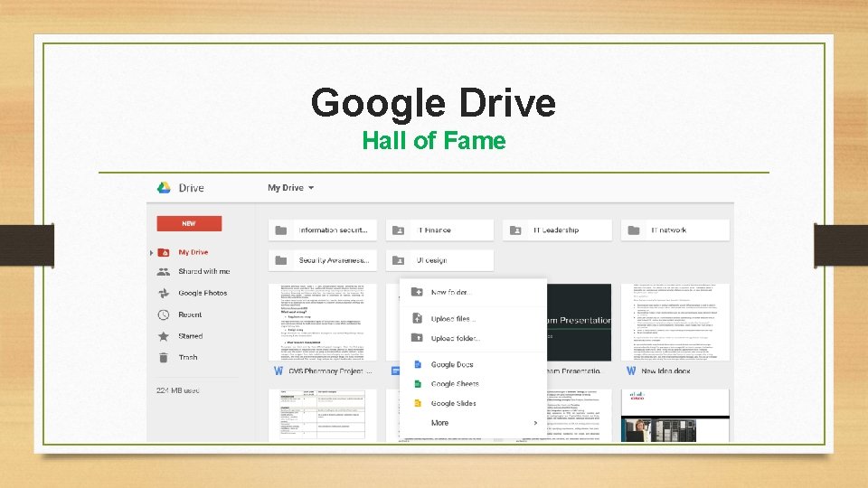
Task: Click the Information securit... folder icon
Action: [x=281, y=230]
